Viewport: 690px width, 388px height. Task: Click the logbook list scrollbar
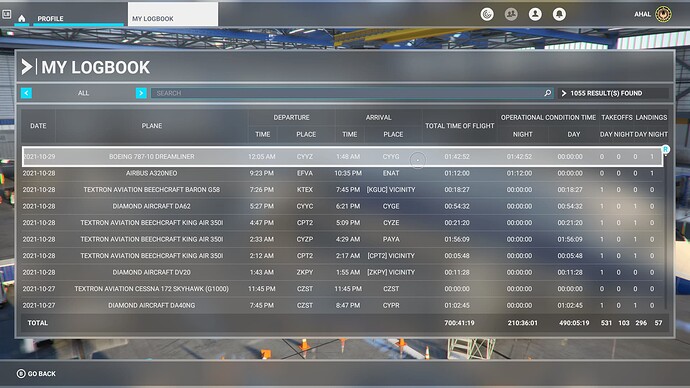point(666,228)
